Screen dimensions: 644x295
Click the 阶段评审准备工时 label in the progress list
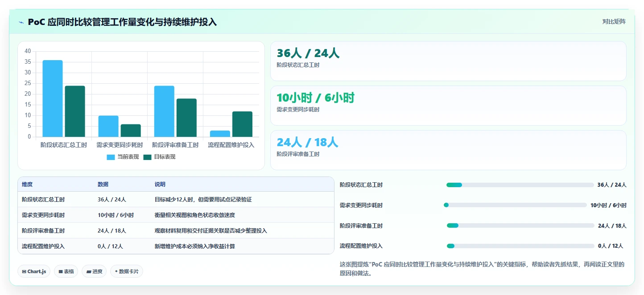pos(361,226)
